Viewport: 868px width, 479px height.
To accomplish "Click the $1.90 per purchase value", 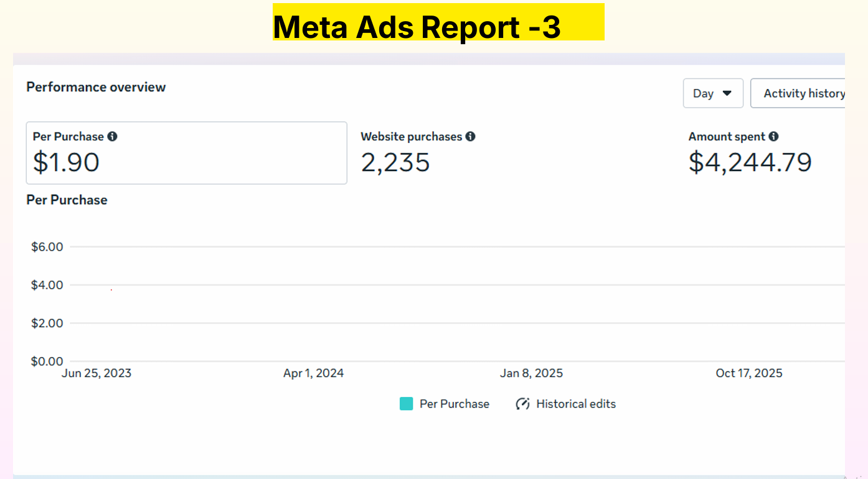I will click(x=66, y=162).
